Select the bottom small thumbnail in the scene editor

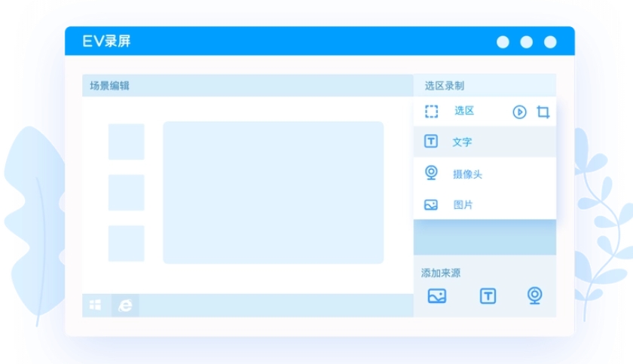coord(127,243)
